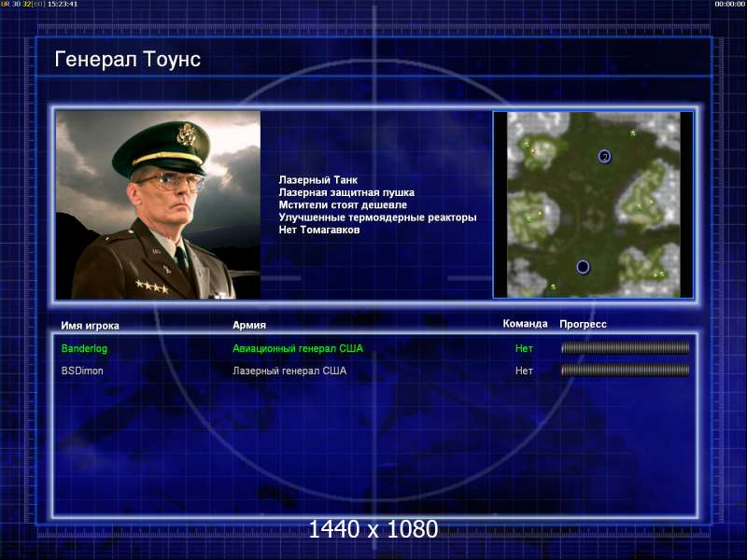Click Banderlog's team value 'Нет'
The image size is (747, 560).
(524, 348)
